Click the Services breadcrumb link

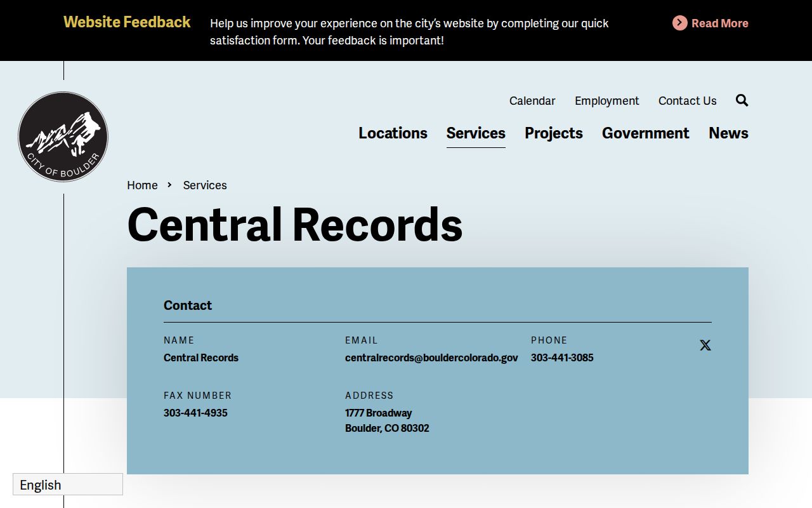pos(205,185)
